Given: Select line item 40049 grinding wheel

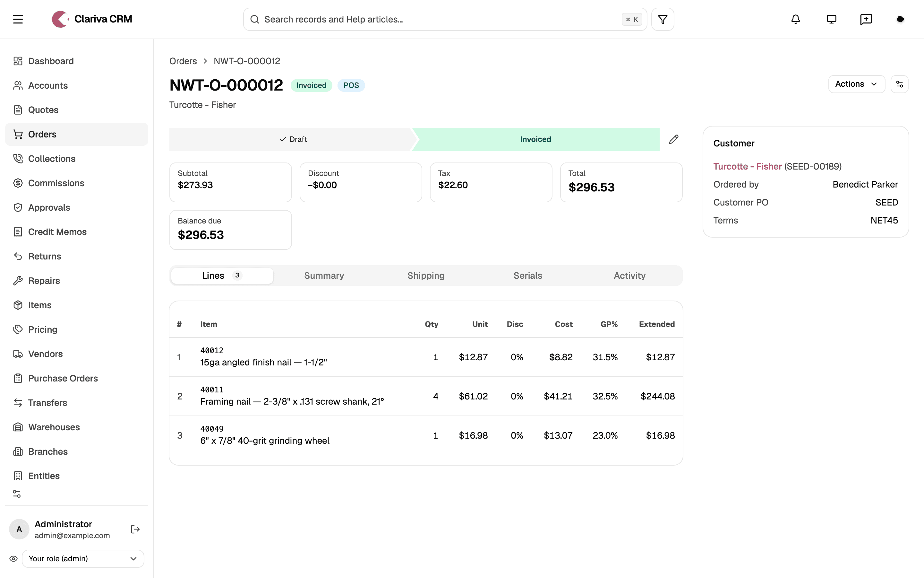Looking at the screenshot, I should click(426, 435).
